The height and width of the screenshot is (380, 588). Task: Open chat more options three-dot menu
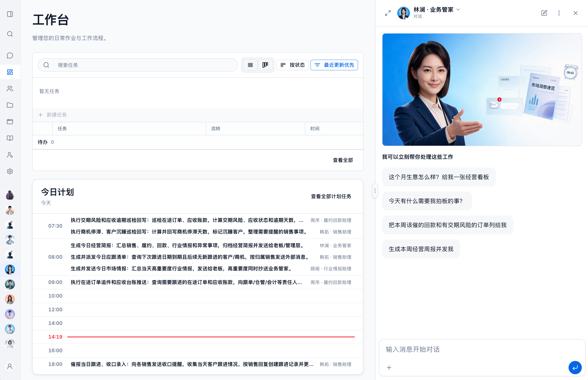tap(559, 13)
